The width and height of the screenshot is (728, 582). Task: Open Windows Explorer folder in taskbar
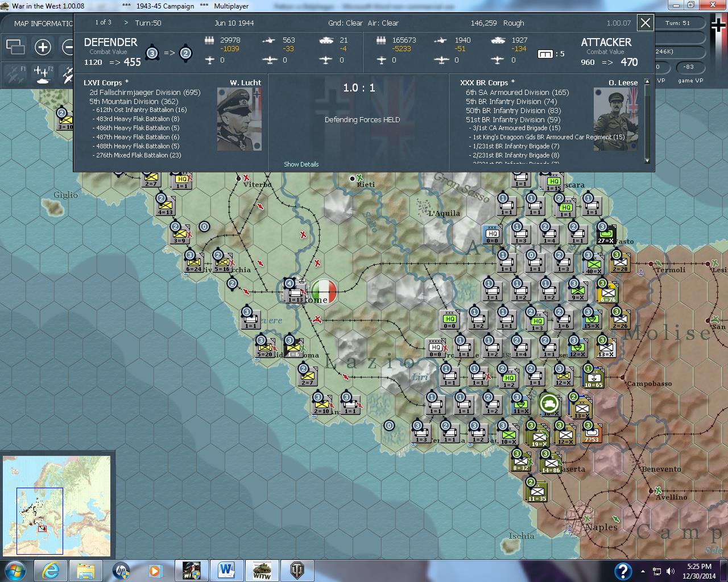pyautogui.click(x=86, y=570)
